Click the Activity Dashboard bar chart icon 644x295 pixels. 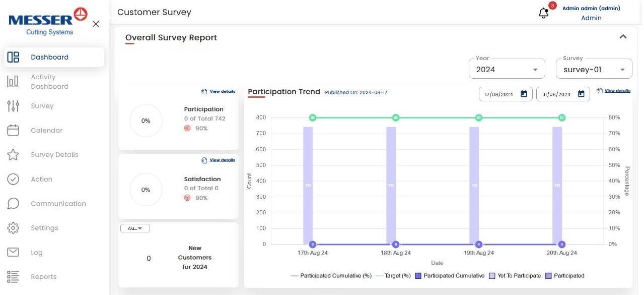(13, 82)
